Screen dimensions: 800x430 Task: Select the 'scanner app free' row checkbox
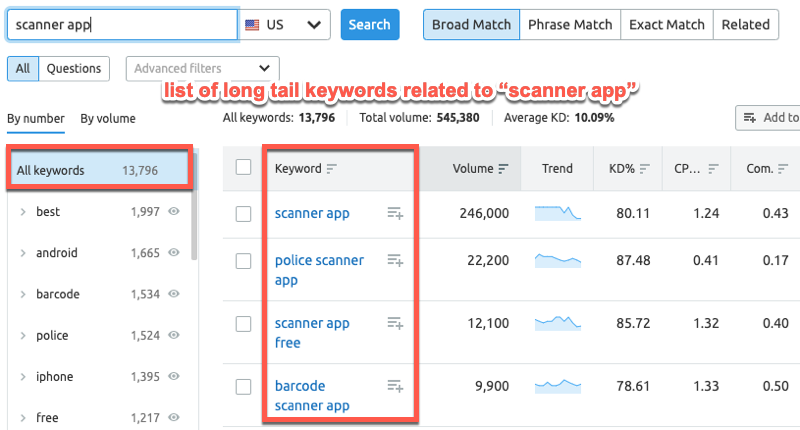pos(244,324)
